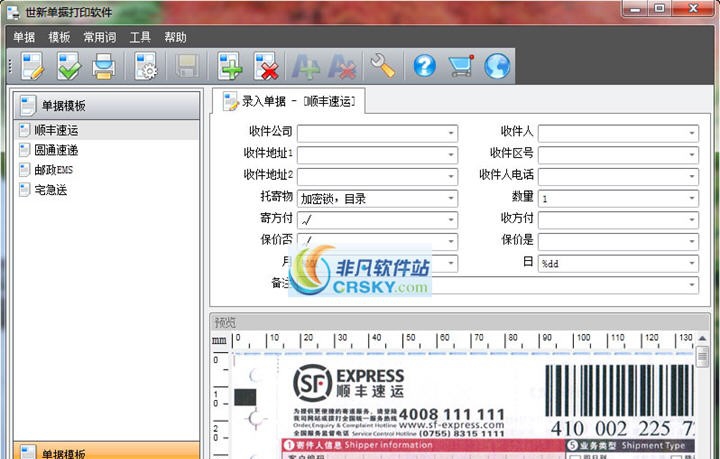The width and height of the screenshot is (720, 459).
Task: Close the 世新单据打印软件 window
Action: pyautogui.click(x=693, y=9)
